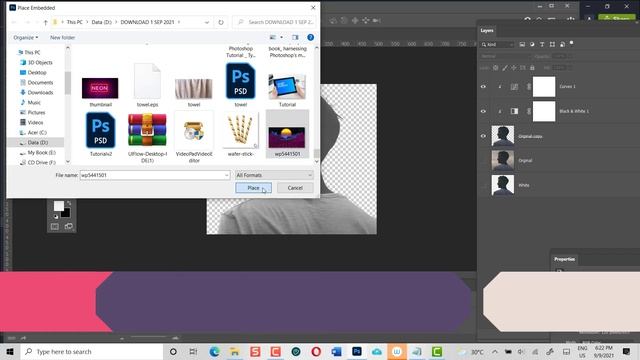Lock layer position icon
The height and width of the screenshot is (360, 640).
(514, 68)
